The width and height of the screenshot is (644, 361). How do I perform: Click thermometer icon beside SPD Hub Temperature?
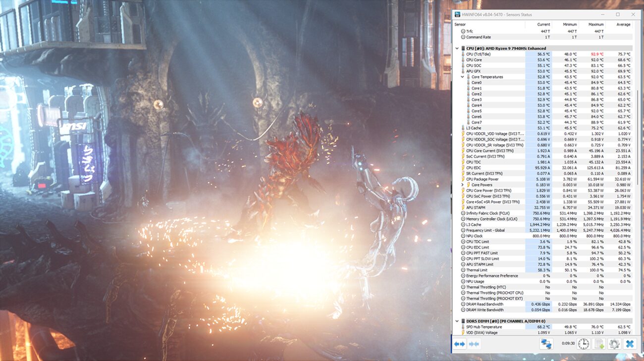tap(463, 327)
